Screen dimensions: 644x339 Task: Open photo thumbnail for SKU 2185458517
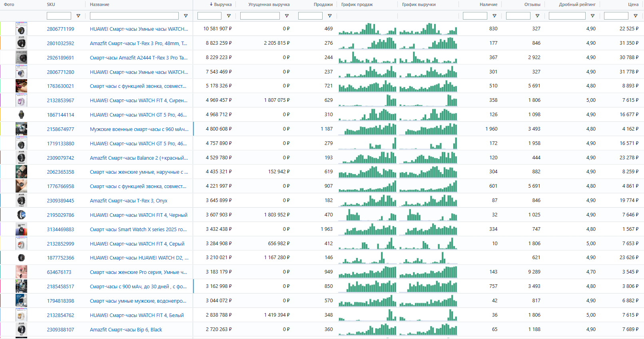pyautogui.click(x=21, y=287)
